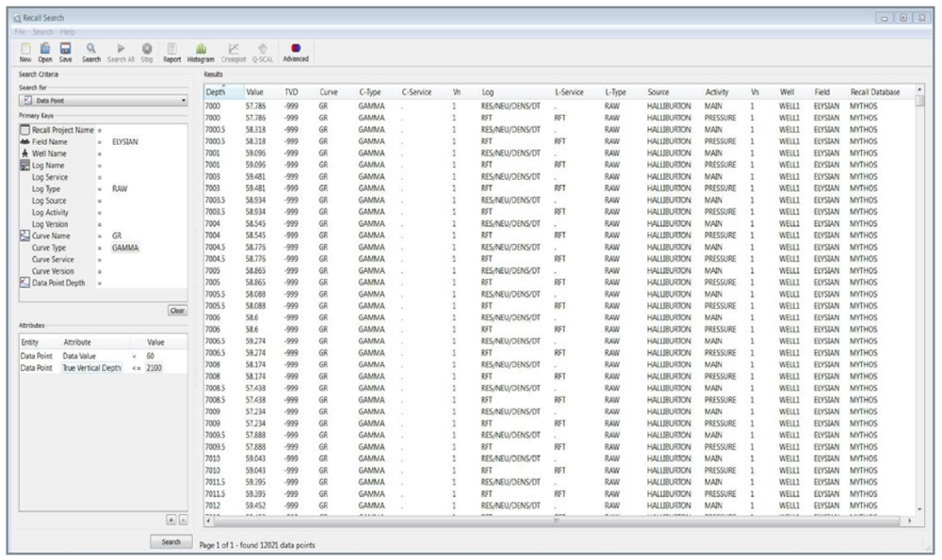Click the Entity column header in attributes table

tap(29, 343)
